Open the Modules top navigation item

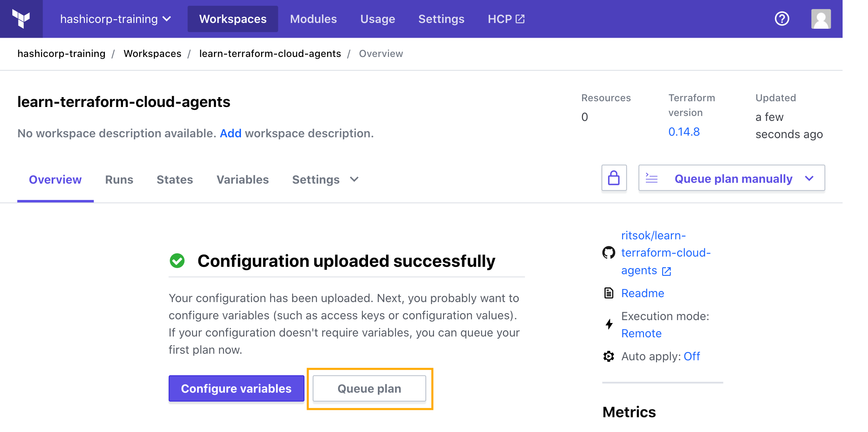313,19
